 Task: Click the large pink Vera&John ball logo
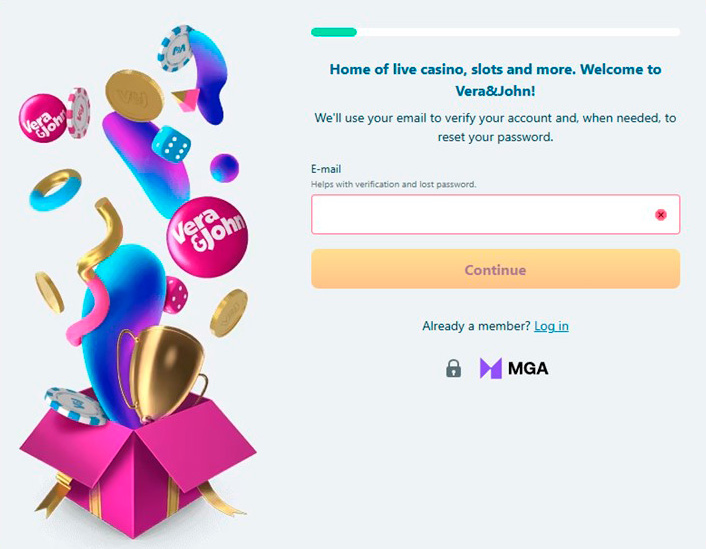(207, 236)
